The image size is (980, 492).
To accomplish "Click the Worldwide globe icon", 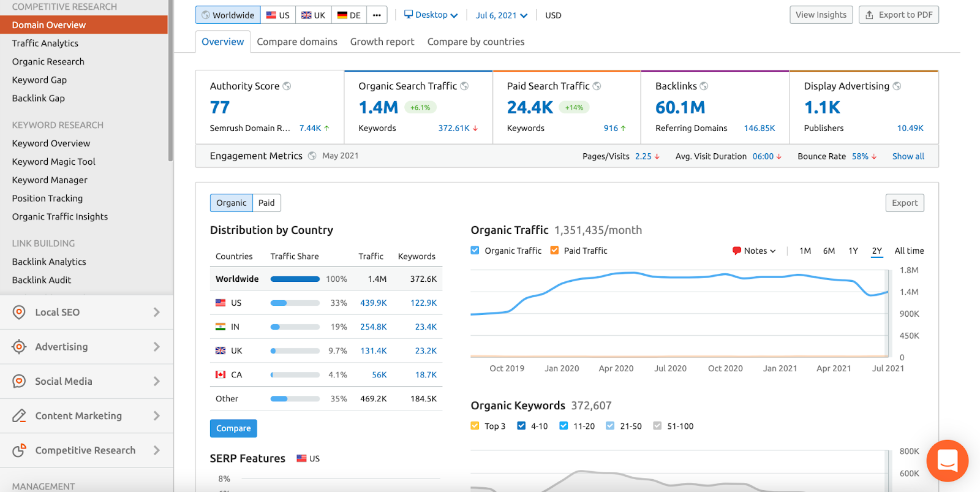I will click(206, 15).
